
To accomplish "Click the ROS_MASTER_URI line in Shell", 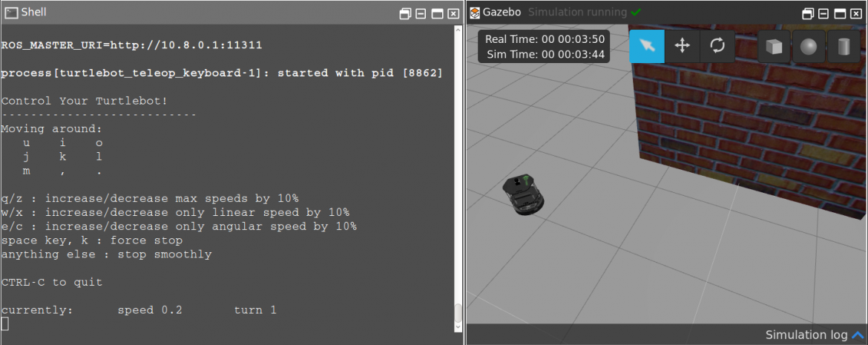I will tap(132, 45).
